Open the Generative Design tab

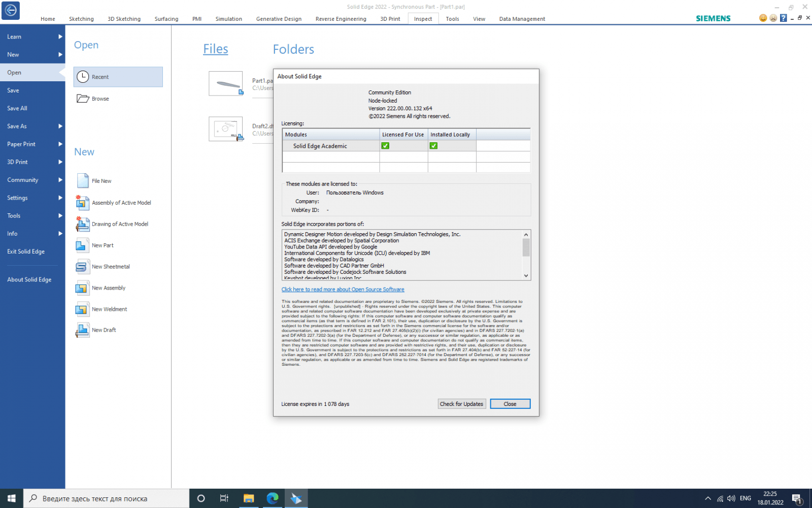(279, 19)
